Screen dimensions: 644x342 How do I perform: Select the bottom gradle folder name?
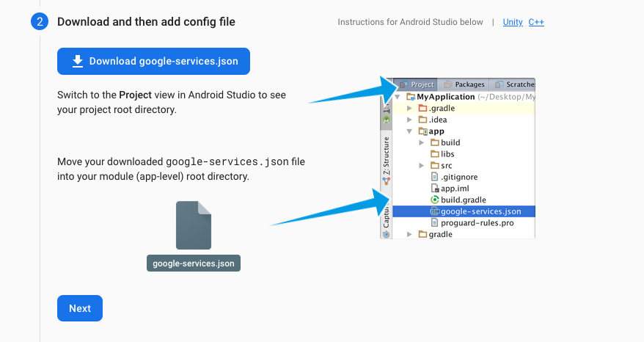click(x=441, y=234)
